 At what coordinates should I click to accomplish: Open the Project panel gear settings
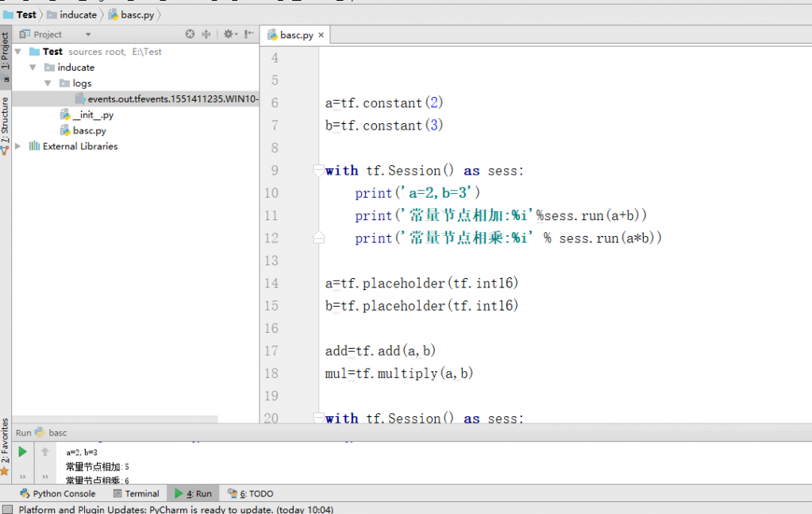[229, 34]
